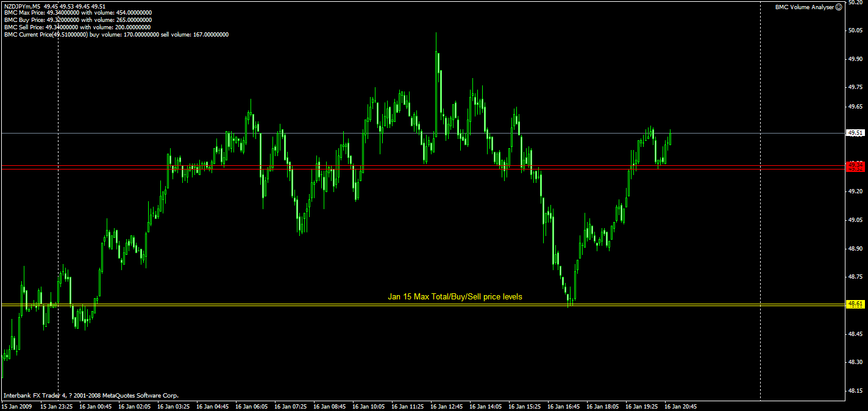Image resolution: width=868 pixels, height=411 pixels.
Task: Click the 49.05 price axis label
Action: 855,220
